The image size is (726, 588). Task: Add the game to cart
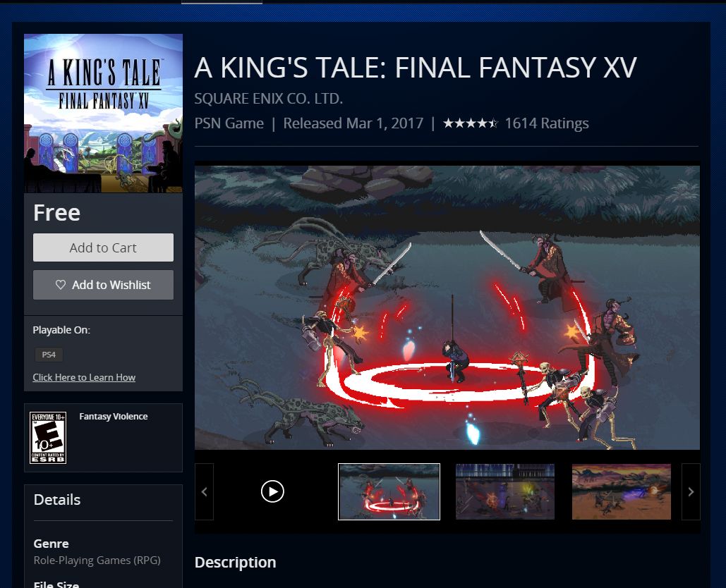[103, 247]
